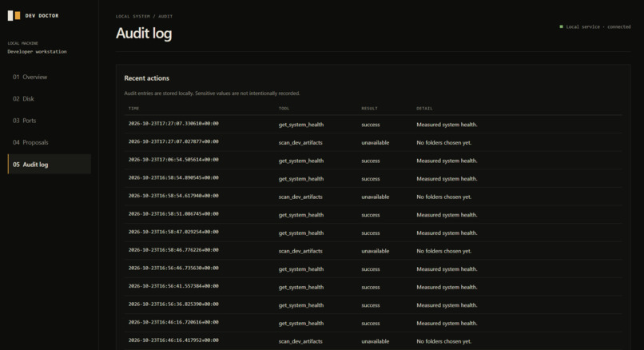Image resolution: width=644 pixels, height=350 pixels.
Task: Click 'success' result in the 16:58:47.029254 row
Action: [371, 233]
